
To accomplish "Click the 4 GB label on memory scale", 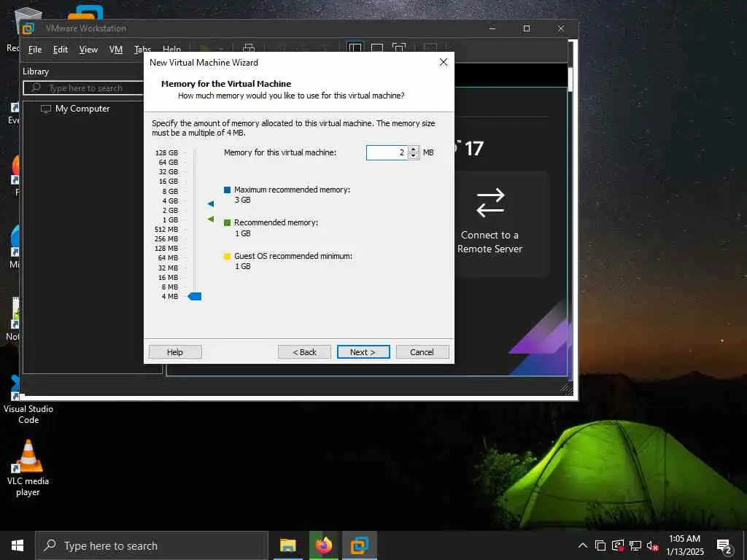I will tap(170, 201).
